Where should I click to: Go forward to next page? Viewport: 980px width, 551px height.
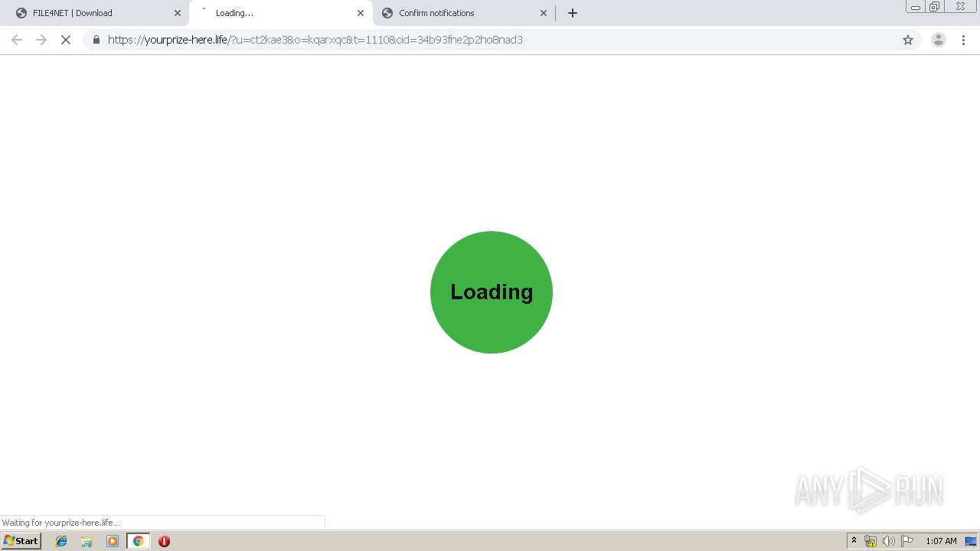(x=41, y=40)
